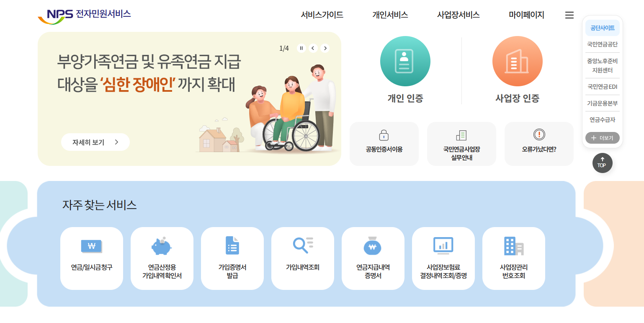This screenshot has height=323, width=644.
Task: Click the 사업장관리 번호조회 buildings icon
Action: [514, 245]
